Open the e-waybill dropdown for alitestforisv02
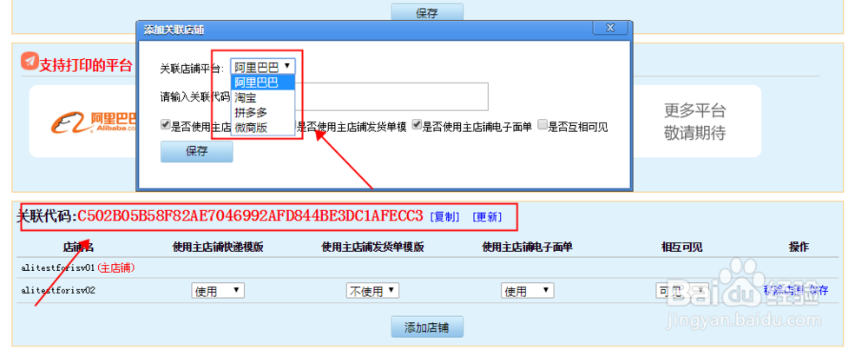The height and width of the screenshot is (350, 868). [x=528, y=291]
